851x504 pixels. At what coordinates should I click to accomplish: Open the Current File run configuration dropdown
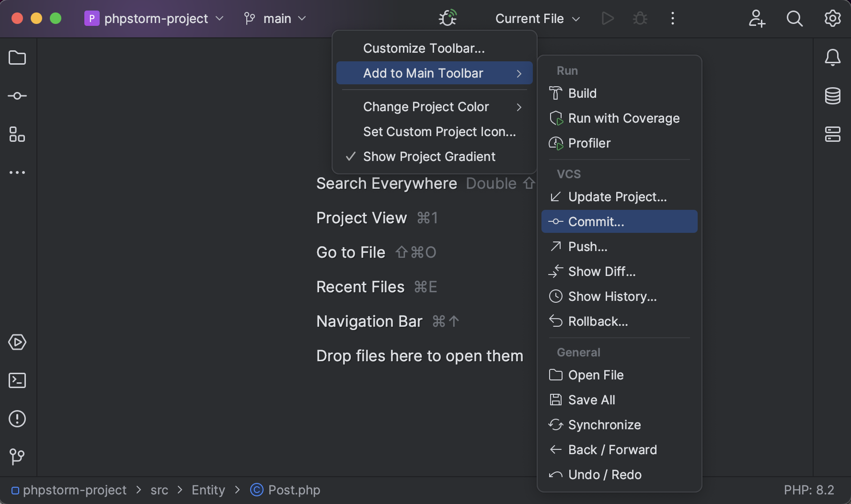click(537, 19)
